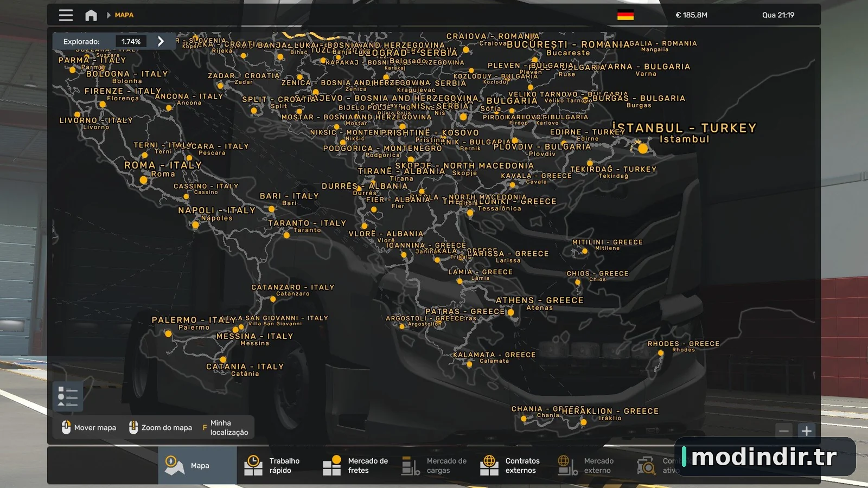
Task: Click the 1.74% explored value
Action: (131, 41)
